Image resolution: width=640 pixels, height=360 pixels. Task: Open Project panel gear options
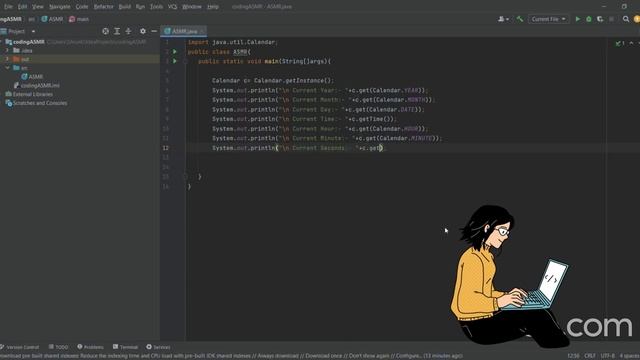point(142,31)
